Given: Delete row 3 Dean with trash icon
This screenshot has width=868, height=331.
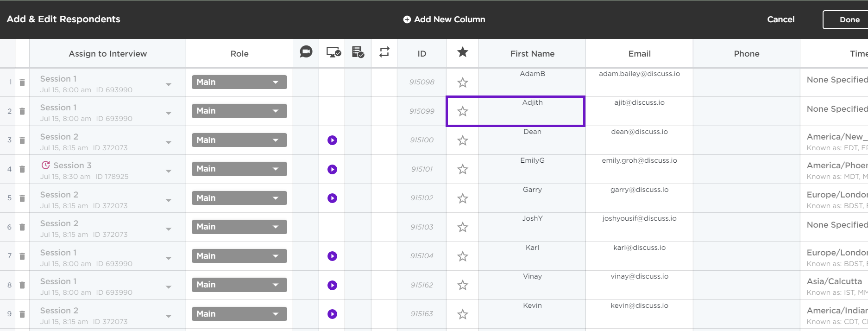Looking at the screenshot, I should [x=22, y=140].
